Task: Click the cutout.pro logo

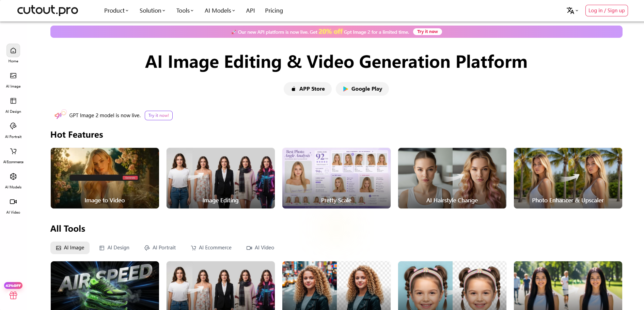Action: coord(48,10)
